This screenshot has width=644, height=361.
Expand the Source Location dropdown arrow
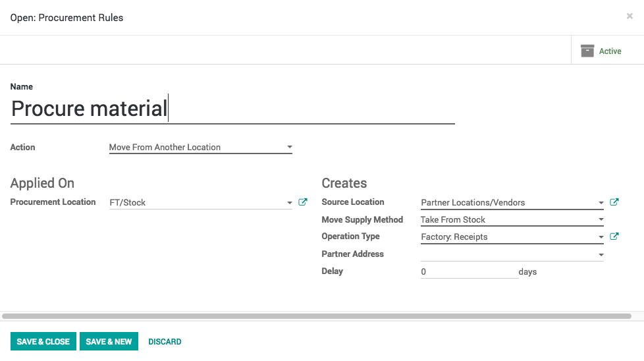[x=601, y=203]
